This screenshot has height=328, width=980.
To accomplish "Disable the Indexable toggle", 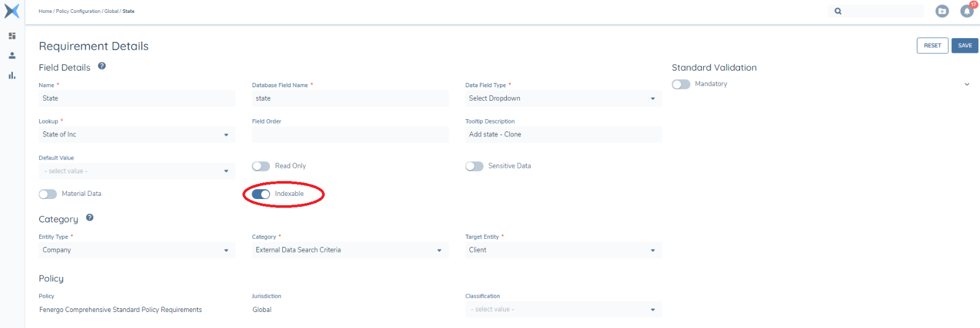I will 261,194.
